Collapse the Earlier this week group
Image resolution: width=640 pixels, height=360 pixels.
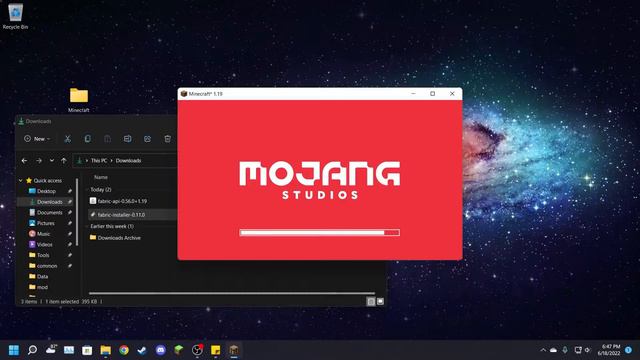[x=87, y=226]
